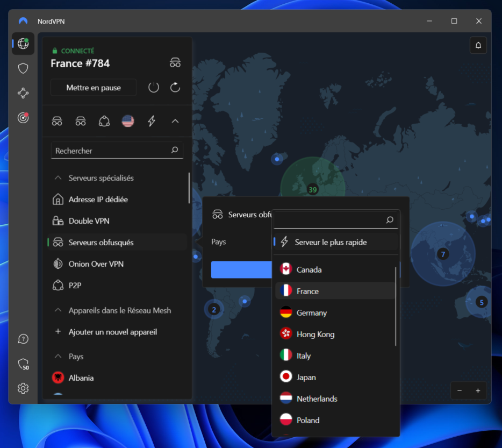This screenshot has height=448, width=502.
Task: Open the Dark Web Monitor target icon
Action: tap(23, 118)
